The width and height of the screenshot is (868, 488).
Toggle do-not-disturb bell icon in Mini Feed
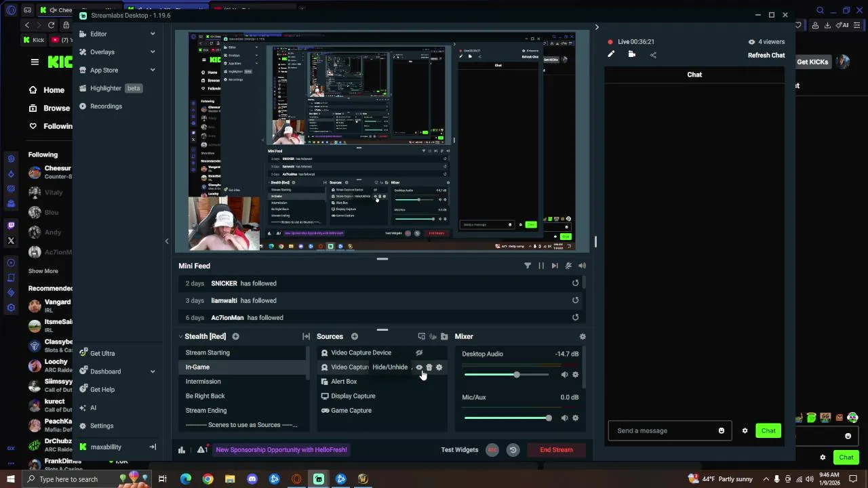(568, 266)
